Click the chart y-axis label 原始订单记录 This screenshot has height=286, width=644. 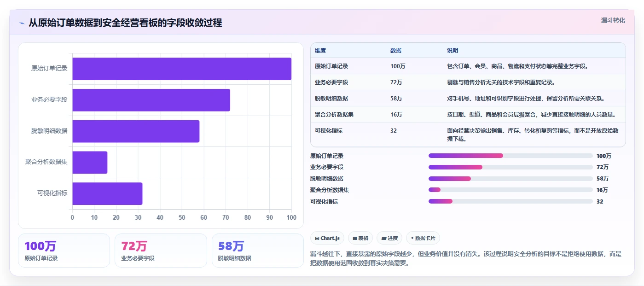pos(49,69)
